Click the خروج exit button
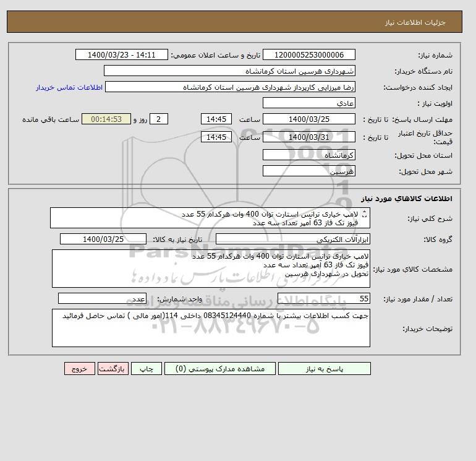The height and width of the screenshot is (461, 476). click(x=80, y=368)
